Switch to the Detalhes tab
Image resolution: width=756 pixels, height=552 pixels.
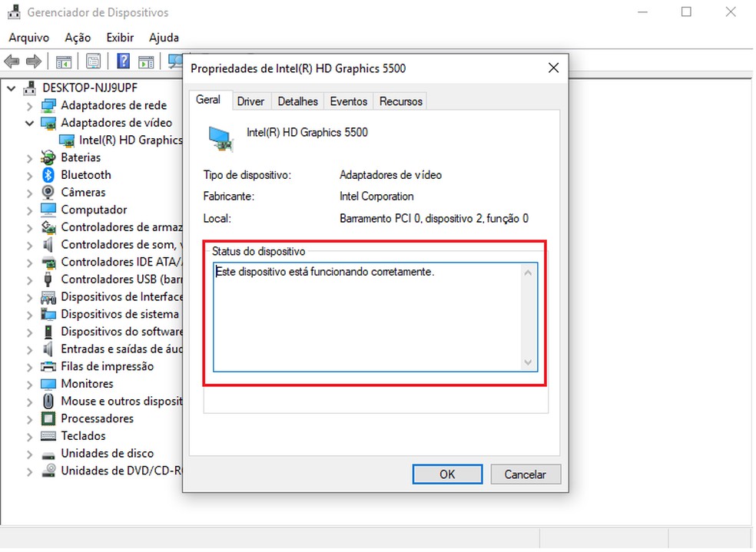pyautogui.click(x=298, y=101)
